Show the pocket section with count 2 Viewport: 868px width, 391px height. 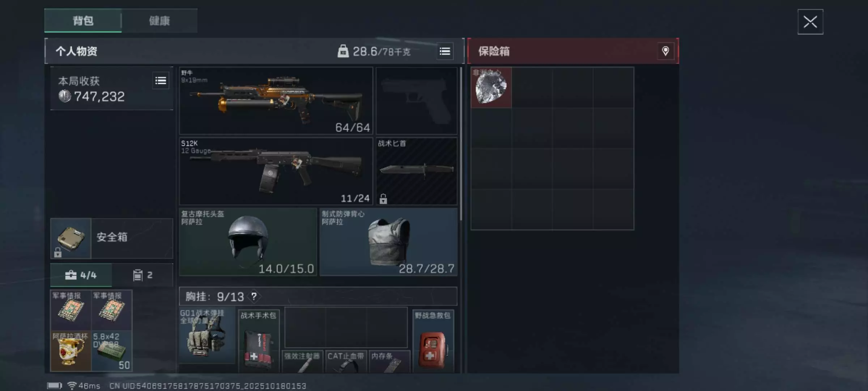[x=142, y=275]
